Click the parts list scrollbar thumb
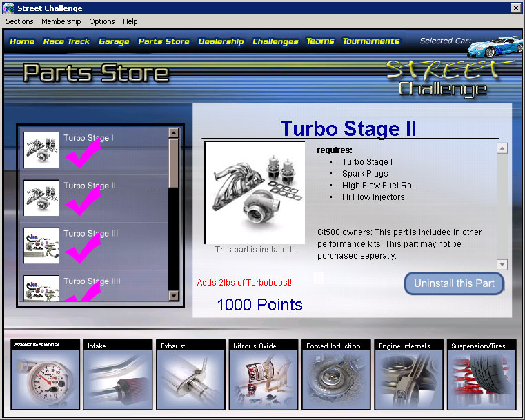 pyautogui.click(x=173, y=163)
